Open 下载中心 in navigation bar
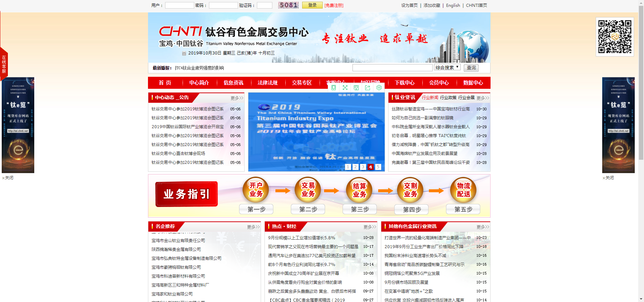The height and width of the screenshot is (302, 644). [405, 83]
